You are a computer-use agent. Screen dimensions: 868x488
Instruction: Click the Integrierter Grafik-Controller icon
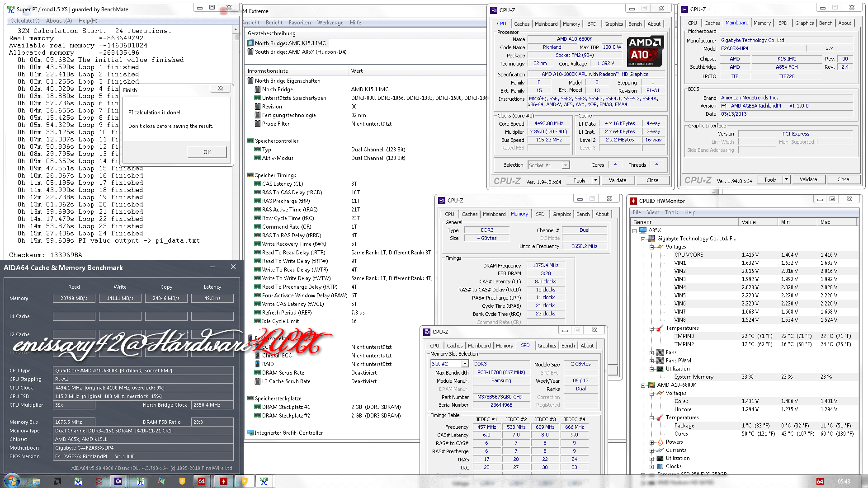pos(250,433)
